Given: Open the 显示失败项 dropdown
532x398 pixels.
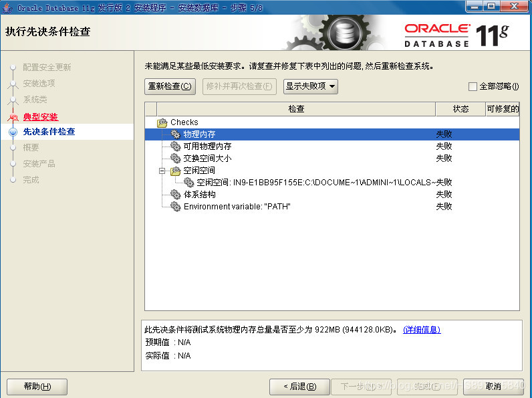Looking at the screenshot, I should [x=311, y=86].
